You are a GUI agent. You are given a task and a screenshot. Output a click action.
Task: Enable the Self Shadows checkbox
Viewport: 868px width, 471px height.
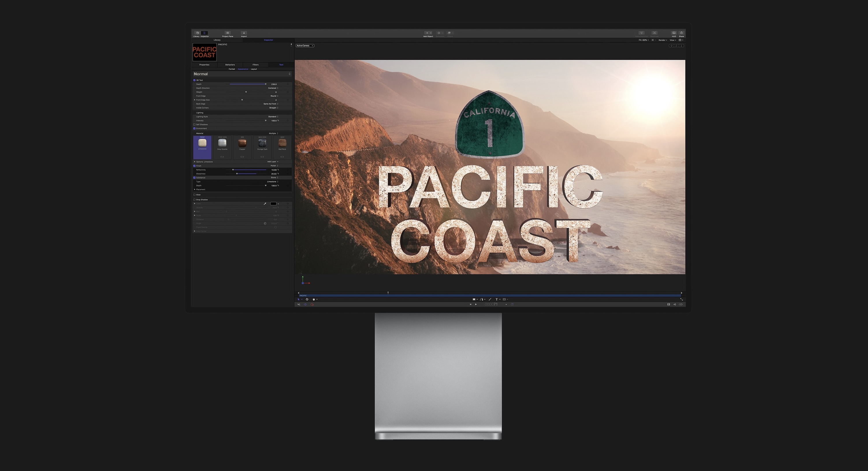tap(194, 125)
